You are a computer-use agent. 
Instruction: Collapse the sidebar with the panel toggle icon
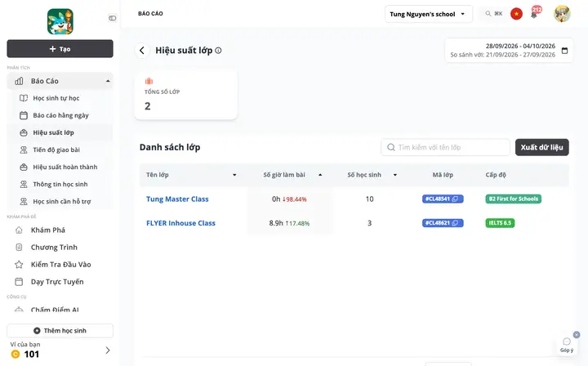[112, 18]
